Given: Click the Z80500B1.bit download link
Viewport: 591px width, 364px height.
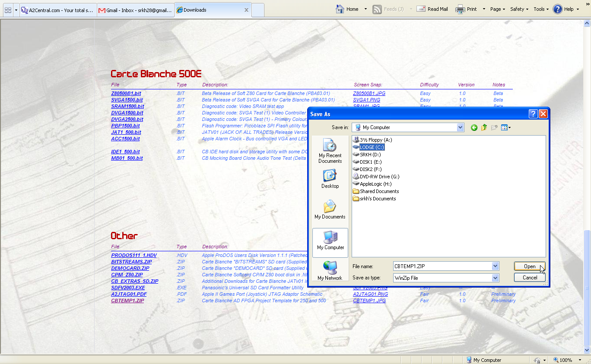Looking at the screenshot, I should click(x=126, y=93).
